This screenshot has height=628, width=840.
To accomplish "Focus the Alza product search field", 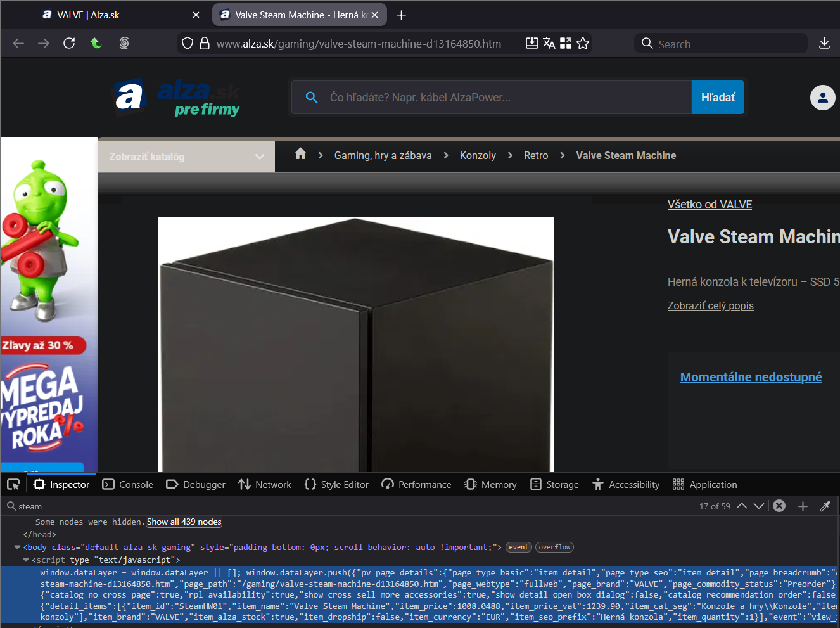I will (491, 98).
